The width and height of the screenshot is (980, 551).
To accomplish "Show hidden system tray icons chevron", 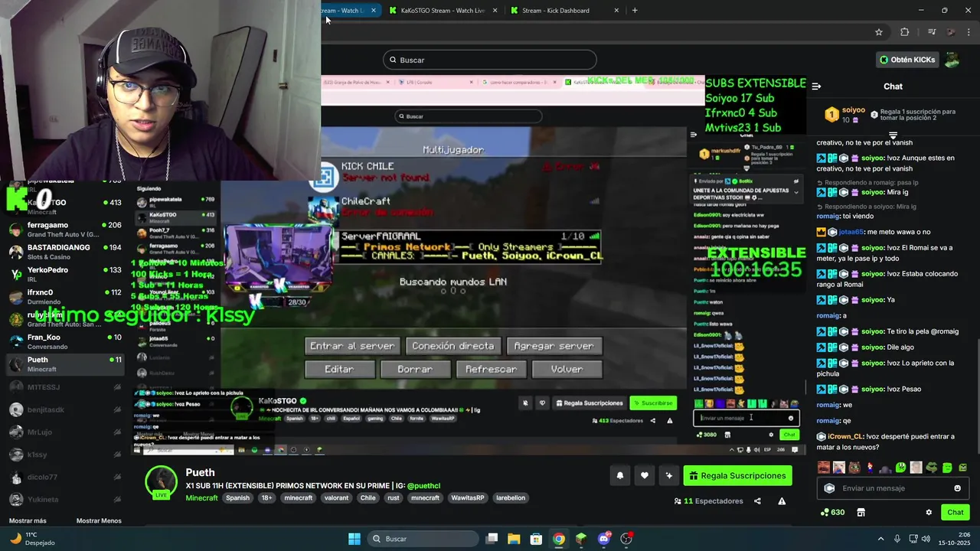I will (x=880, y=539).
